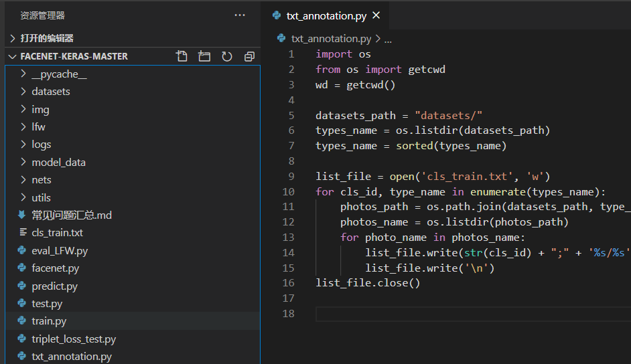Viewport: 631px width, 364px height.
Task: Click 'wd' variable on line 3
Action: [x=322, y=85]
